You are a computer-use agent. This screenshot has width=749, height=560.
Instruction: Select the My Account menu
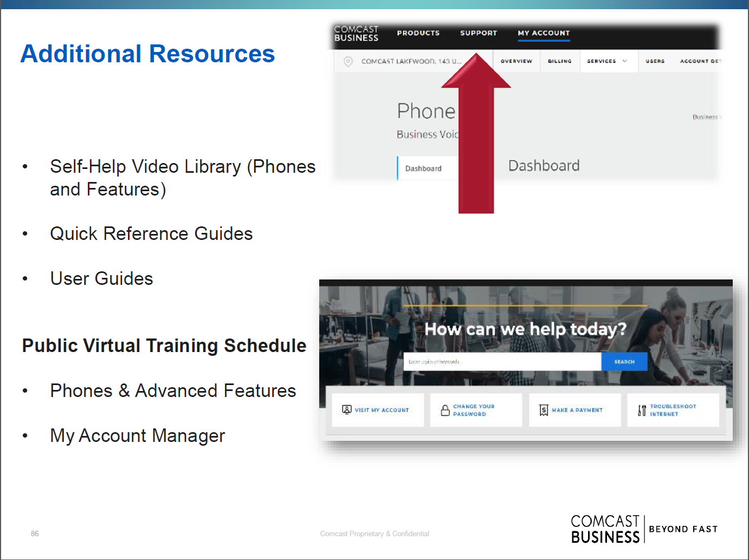coord(544,33)
